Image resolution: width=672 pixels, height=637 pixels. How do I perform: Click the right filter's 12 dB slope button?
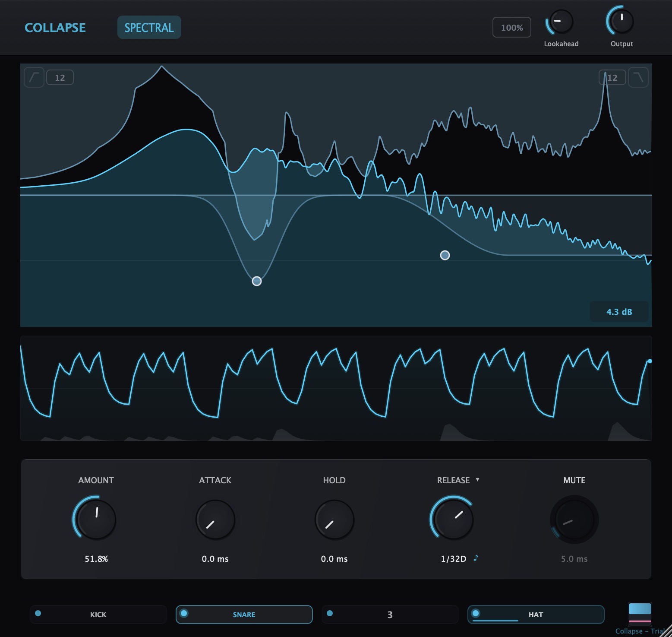pos(612,77)
